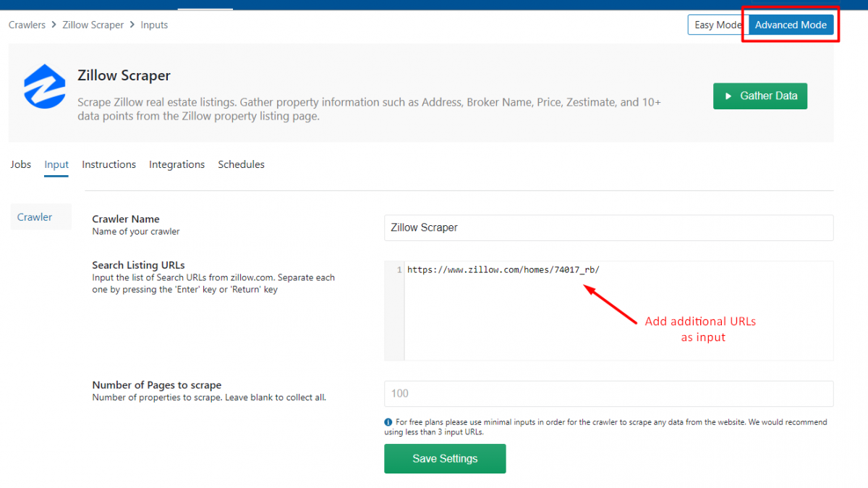Image resolution: width=868 pixels, height=488 pixels.
Task: Select the Crawler section in the sidebar
Action: click(x=34, y=216)
